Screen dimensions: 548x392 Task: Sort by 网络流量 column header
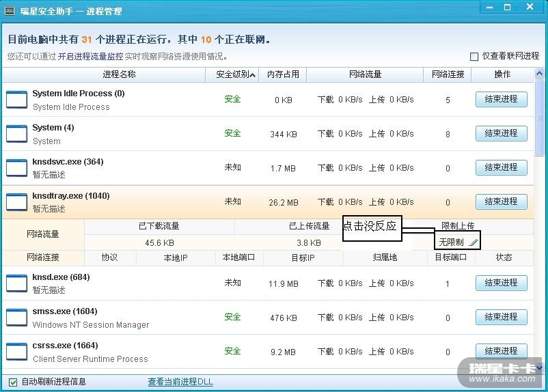[x=365, y=74]
